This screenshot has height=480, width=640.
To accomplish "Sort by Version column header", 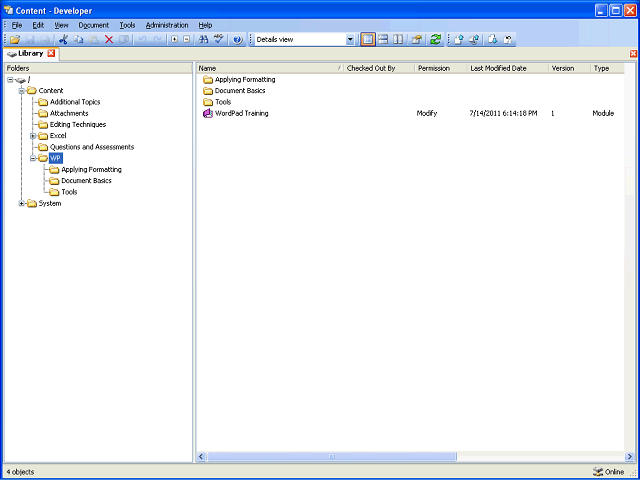I will (x=570, y=69).
